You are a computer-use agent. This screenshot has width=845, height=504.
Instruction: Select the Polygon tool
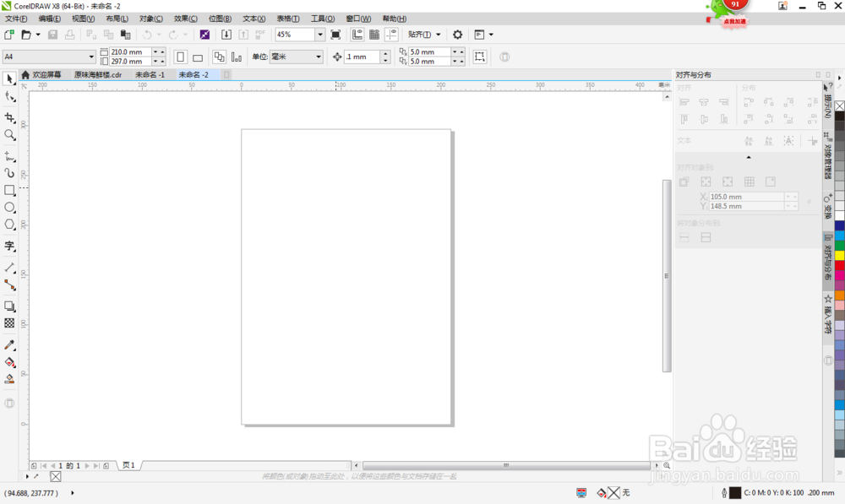coord(9,225)
